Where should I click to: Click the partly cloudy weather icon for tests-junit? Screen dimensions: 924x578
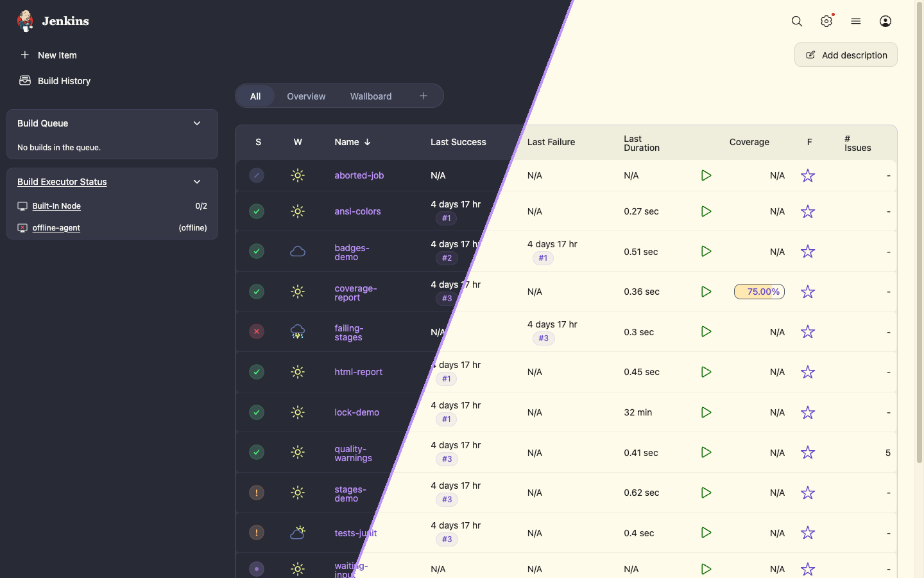[298, 532]
